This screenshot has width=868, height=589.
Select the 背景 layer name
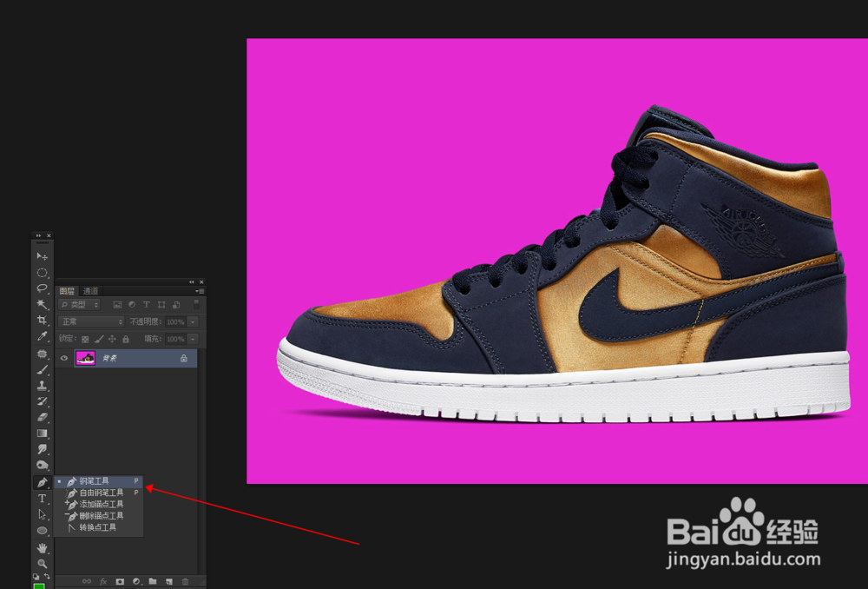[109, 359]
